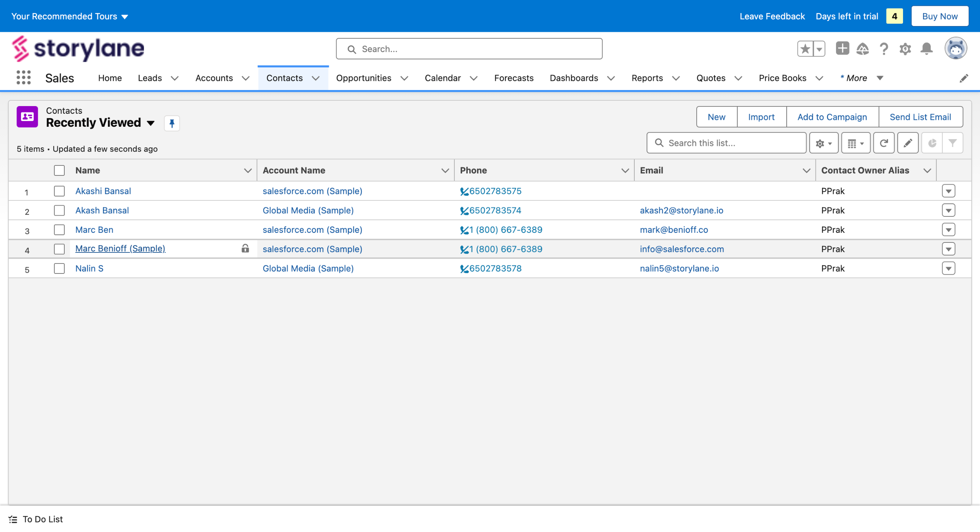Tick the Nalin S row checkbox
980x532 pixels.
click(x=59, y=268)
